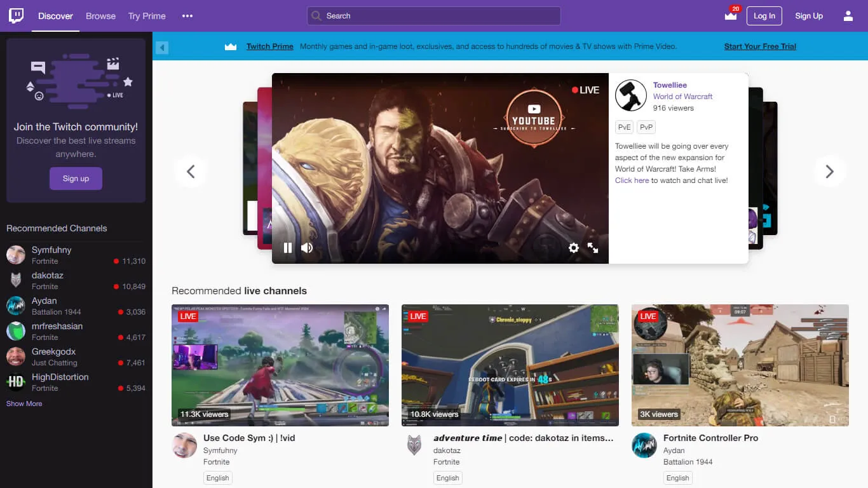Viewport: 868px width, 488px height.
Task: Select Greekgodx Just Chatting sidebar row
Action: [x=76, y=356]
